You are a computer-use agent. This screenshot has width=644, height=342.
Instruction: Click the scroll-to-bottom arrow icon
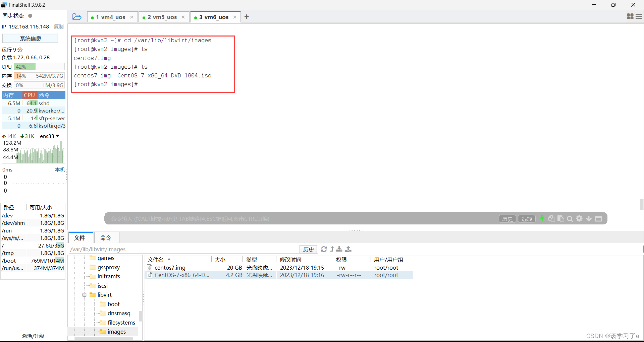point(589,218)
